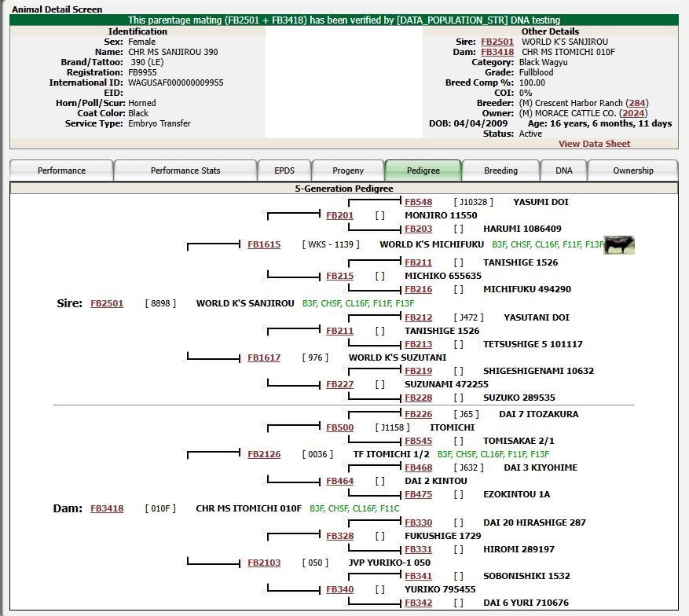Open FB342 Dai 6 Yuri record
689x616 pixels.
(x=418, y=603)
